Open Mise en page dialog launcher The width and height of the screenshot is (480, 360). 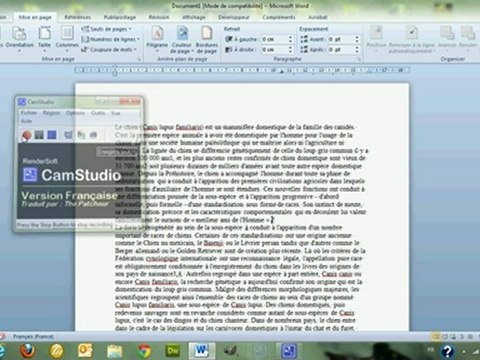point(139,59)
